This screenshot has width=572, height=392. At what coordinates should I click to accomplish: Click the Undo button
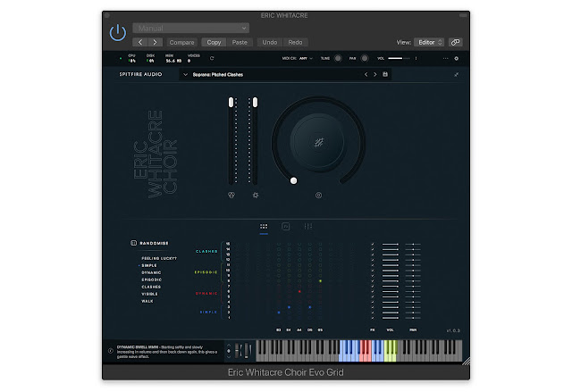(270, 42)
